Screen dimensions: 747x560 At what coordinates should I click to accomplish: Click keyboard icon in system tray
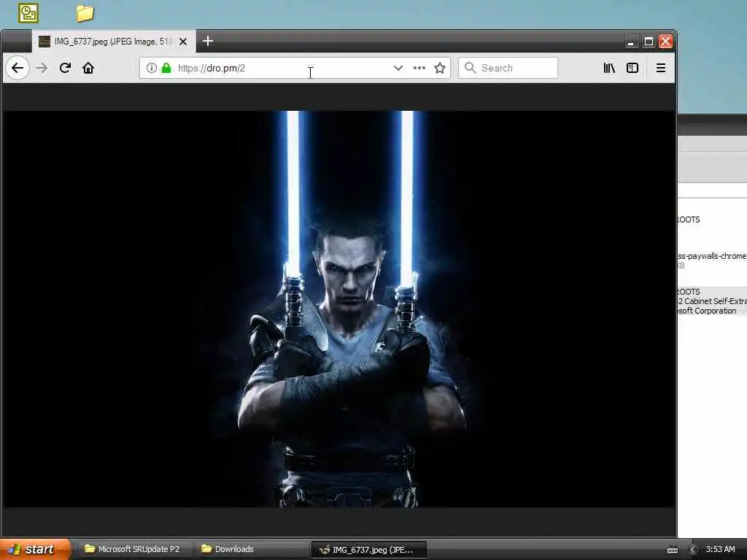673,550
